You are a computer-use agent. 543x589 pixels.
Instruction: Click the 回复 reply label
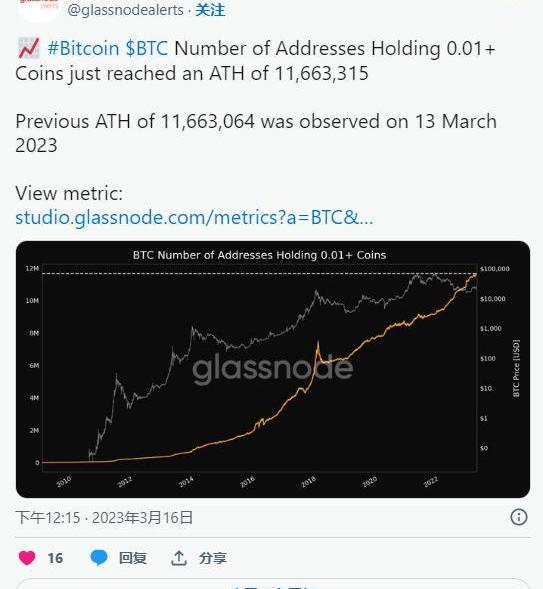point(133,558)
